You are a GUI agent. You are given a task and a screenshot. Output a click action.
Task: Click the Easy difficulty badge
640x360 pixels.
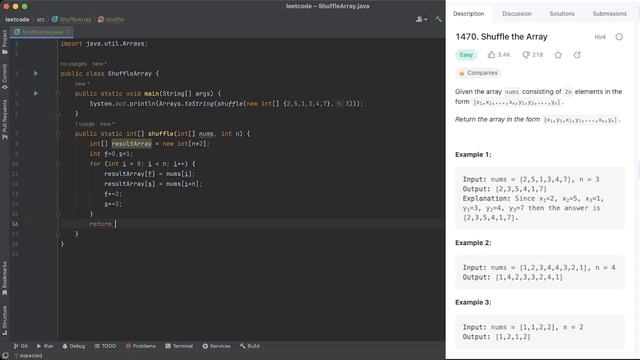tap(466, 55)
